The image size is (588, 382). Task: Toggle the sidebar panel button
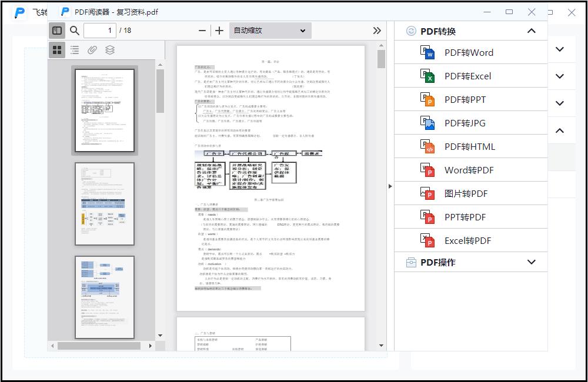[57, 31]
